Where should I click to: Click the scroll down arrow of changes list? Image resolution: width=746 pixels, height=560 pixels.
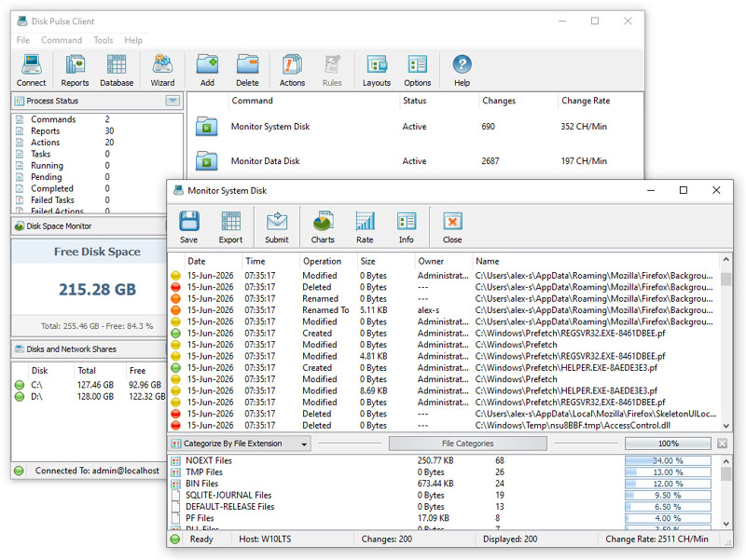point(726,426)
